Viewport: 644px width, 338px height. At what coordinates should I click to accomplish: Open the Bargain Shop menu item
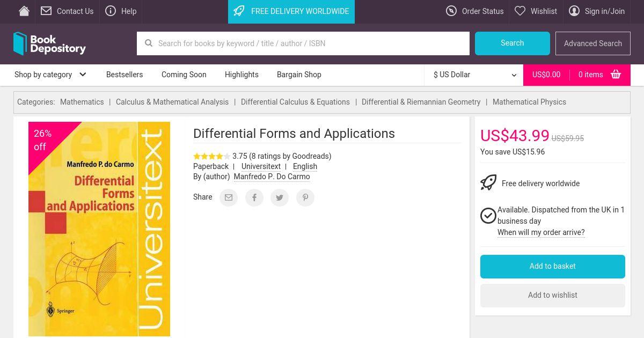click(299, 75)
